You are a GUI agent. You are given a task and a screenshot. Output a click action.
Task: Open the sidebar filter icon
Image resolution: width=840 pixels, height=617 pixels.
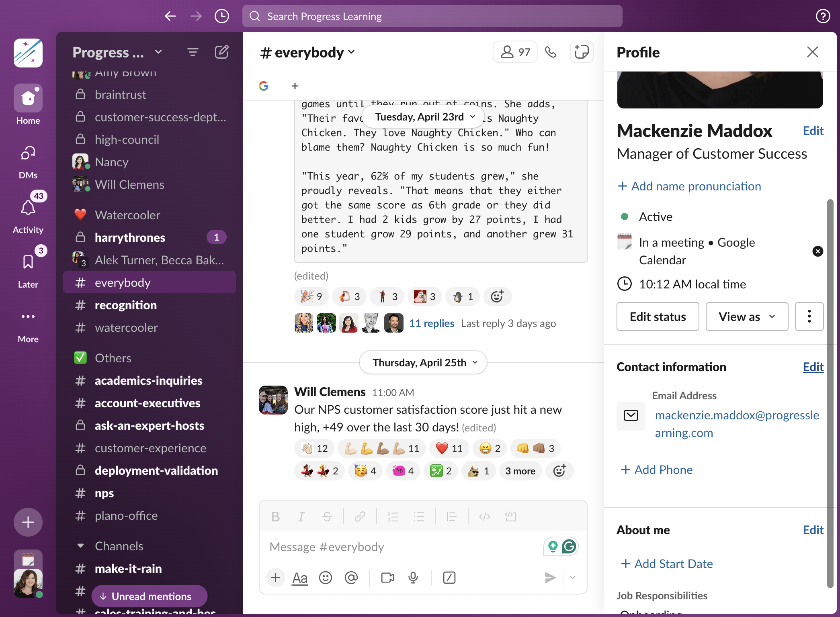(193, 52)
